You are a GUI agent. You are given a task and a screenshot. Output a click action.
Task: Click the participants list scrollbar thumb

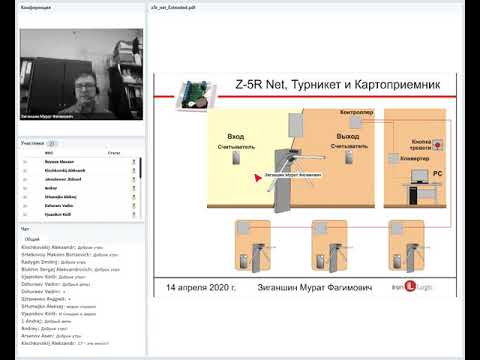[x=141, y=168]
